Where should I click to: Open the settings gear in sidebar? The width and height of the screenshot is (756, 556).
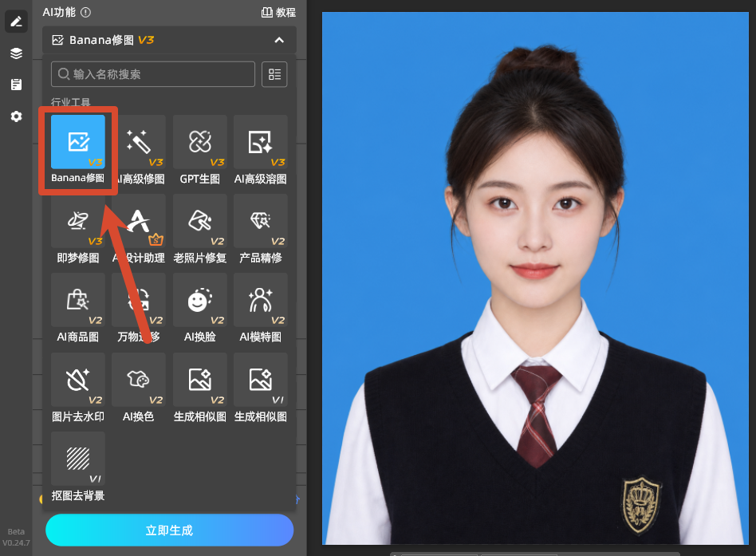pyautogui.click(x=17, y=116)
